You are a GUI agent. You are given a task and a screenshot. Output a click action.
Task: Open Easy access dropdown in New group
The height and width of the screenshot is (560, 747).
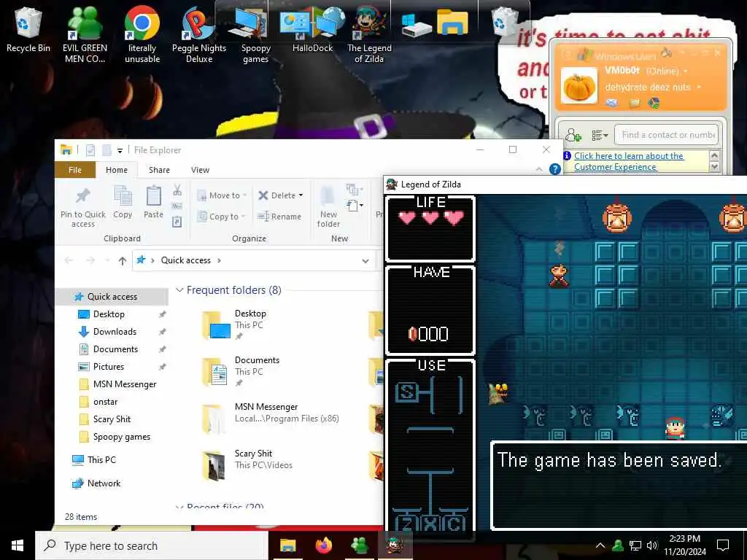coord(355,206)
